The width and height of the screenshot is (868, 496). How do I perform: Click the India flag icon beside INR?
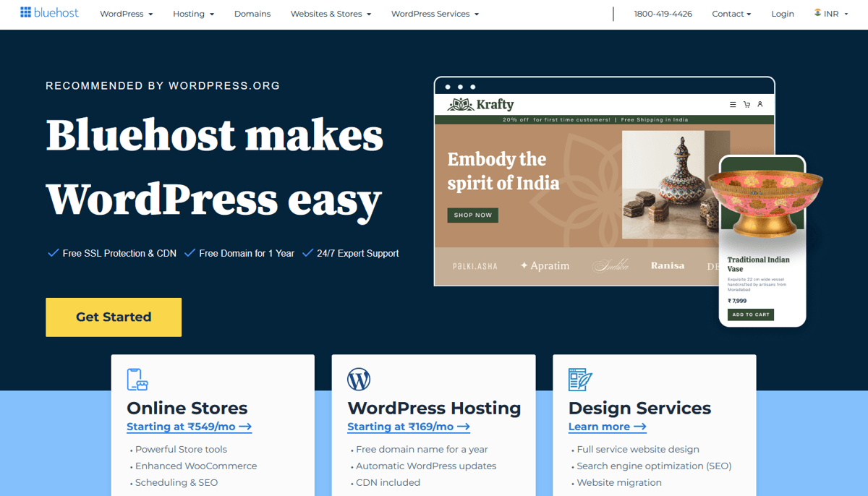coord(817,13)
